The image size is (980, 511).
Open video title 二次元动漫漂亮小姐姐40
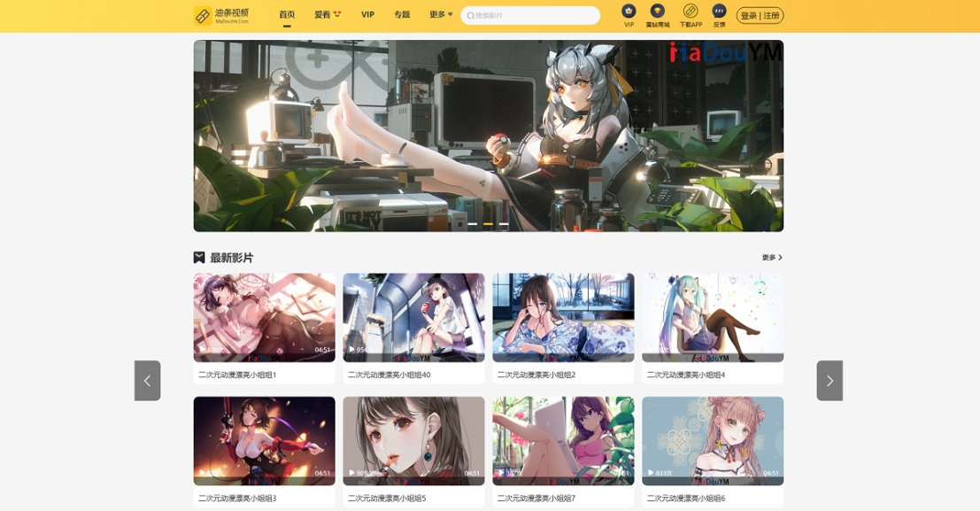click(390, 375)
